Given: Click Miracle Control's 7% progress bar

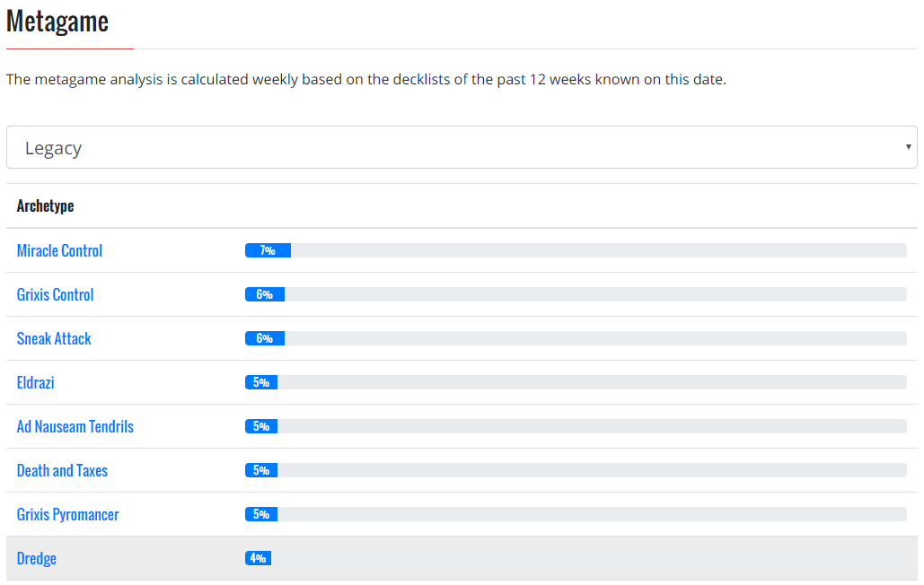Looking at the screenshot, I should tap(268, 250).
